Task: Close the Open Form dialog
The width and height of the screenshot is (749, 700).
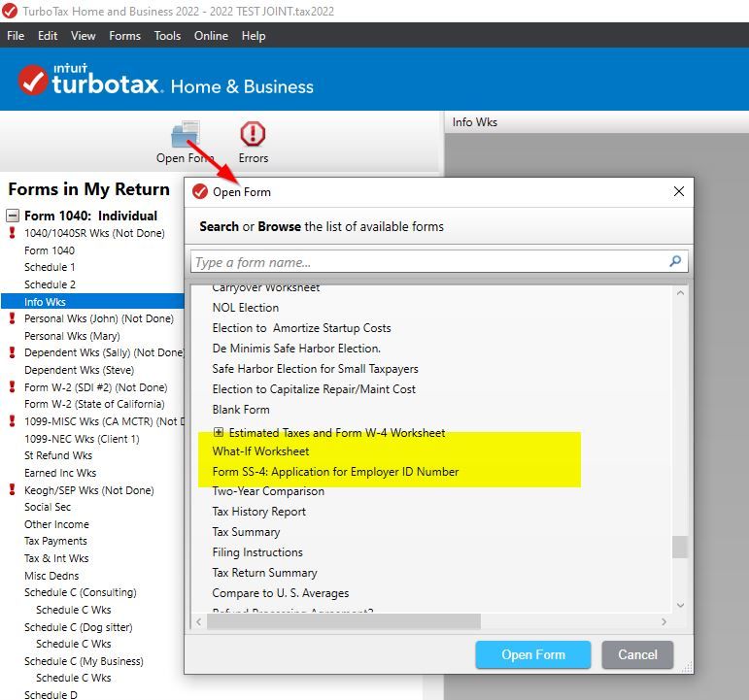Action: pos(679,191)
